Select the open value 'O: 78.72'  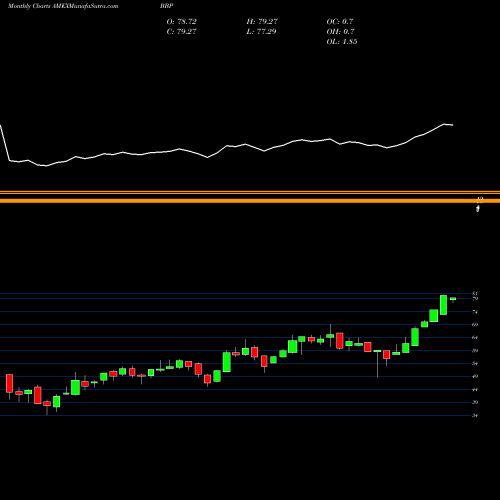[x=181, y=22]
